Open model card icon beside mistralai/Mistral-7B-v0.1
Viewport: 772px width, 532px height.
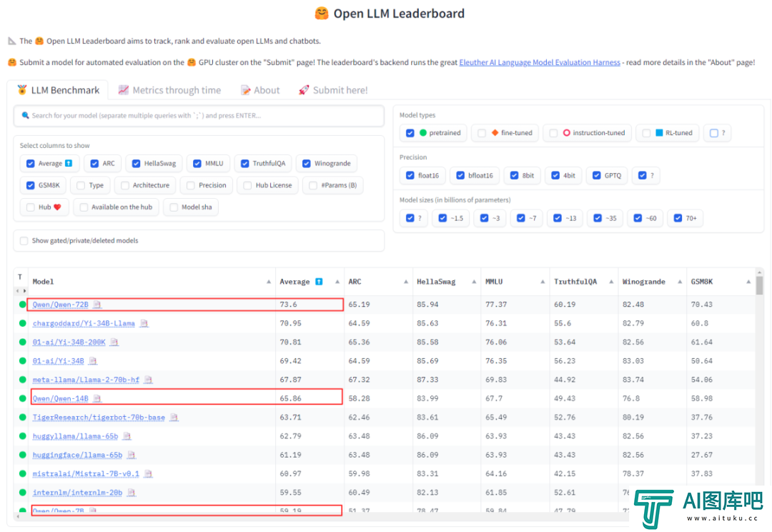[x=148, y=473]
